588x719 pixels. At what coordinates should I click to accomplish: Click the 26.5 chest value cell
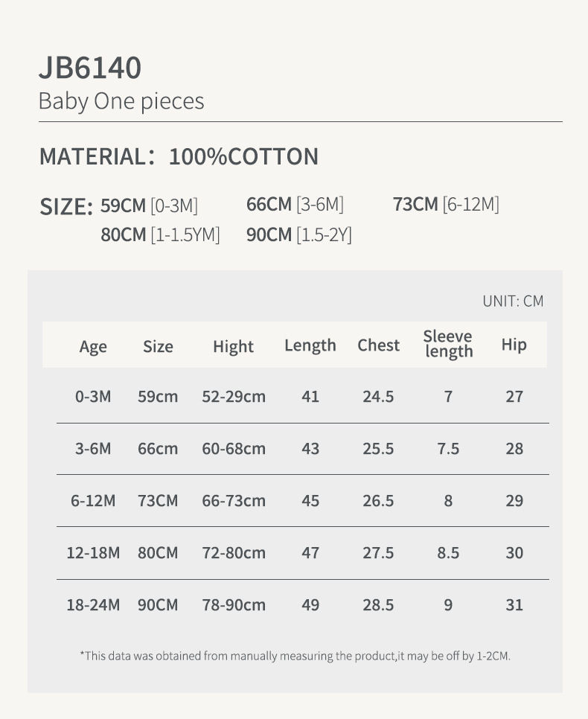(x=378, y=501)
